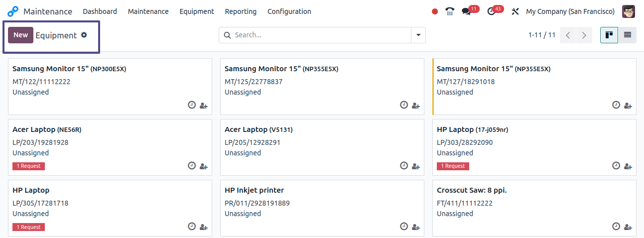The height and width of the screenshot is (238, 644).
Task: Open activities clock with 43 pending
Action: click(495, 11)
